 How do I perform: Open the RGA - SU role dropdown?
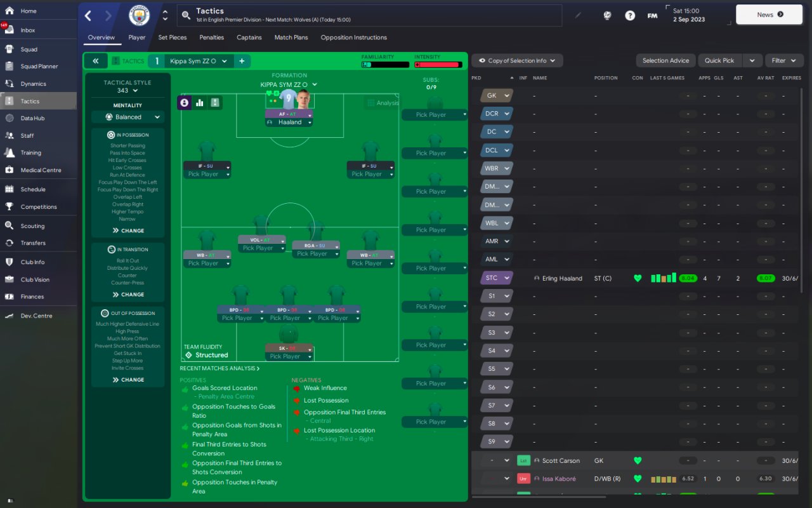click(x=316, y=245)
